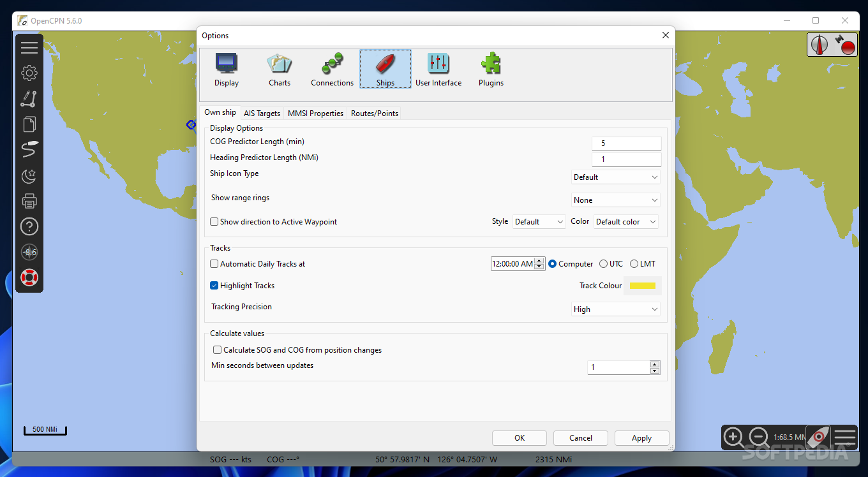This screenshot has width=868, height=477.
Task: Switch to the Own ship tab
Action: point(220,112)
